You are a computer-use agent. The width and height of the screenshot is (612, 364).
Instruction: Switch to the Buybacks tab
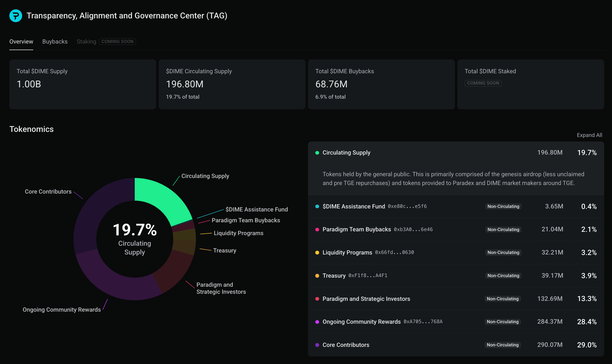tap(55, 42)
